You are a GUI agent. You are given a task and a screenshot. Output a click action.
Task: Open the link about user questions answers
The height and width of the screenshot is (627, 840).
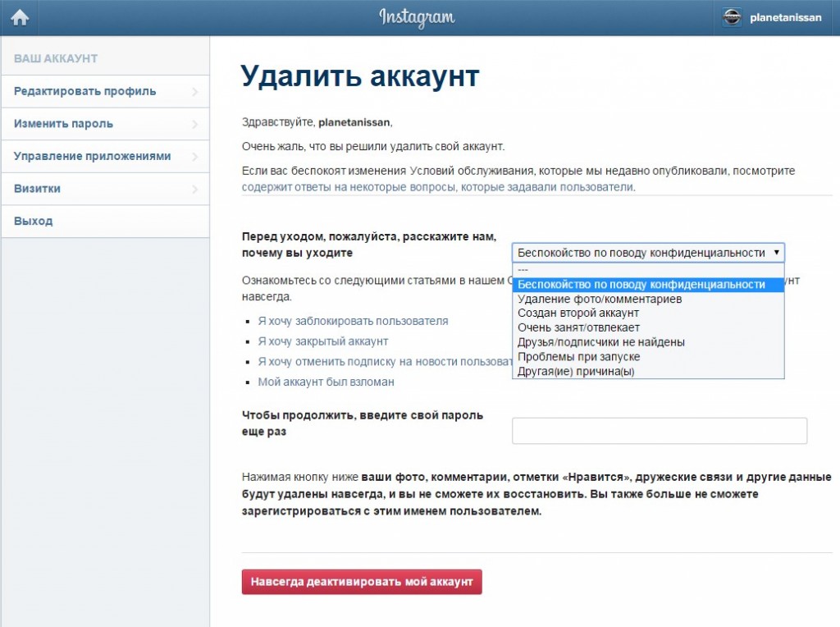pyautogui.click(x=438, y=188)
